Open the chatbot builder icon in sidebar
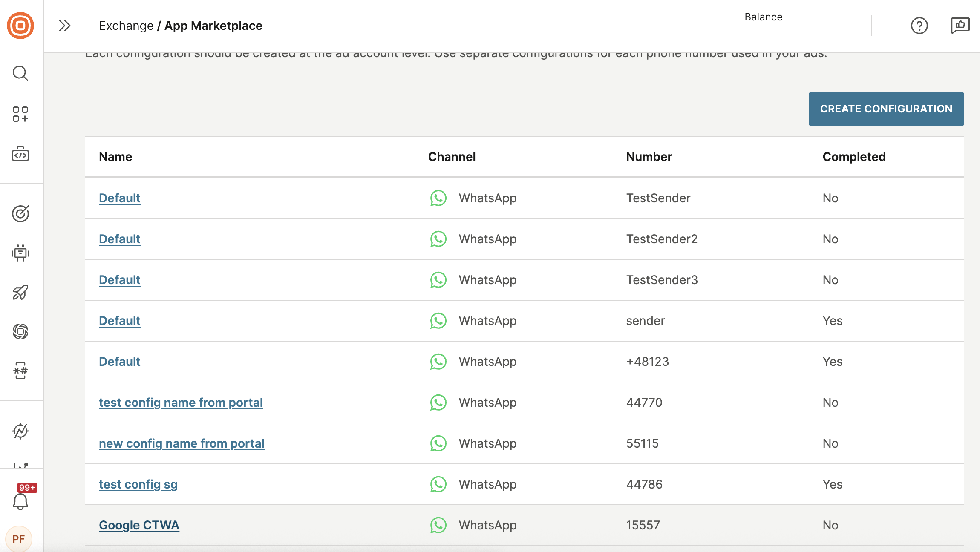The width and height of the screenshot is (980, 552). coord(20,253)
